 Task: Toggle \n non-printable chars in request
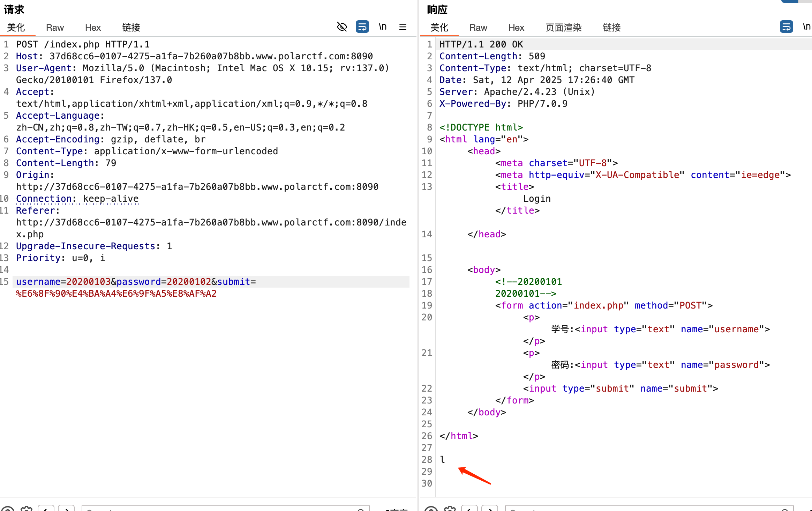[x=383, y=27]
